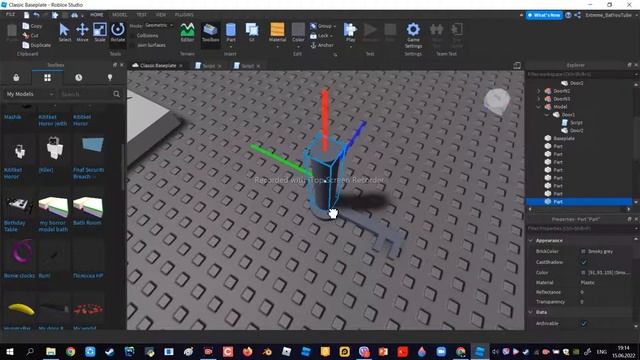Open File Explorer from the taskbar

51,351
